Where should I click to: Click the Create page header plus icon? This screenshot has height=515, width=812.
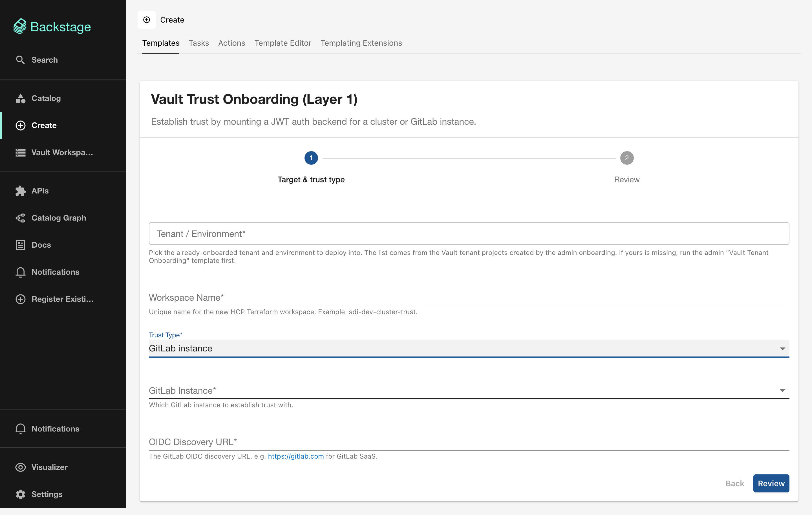pos(147,20)
